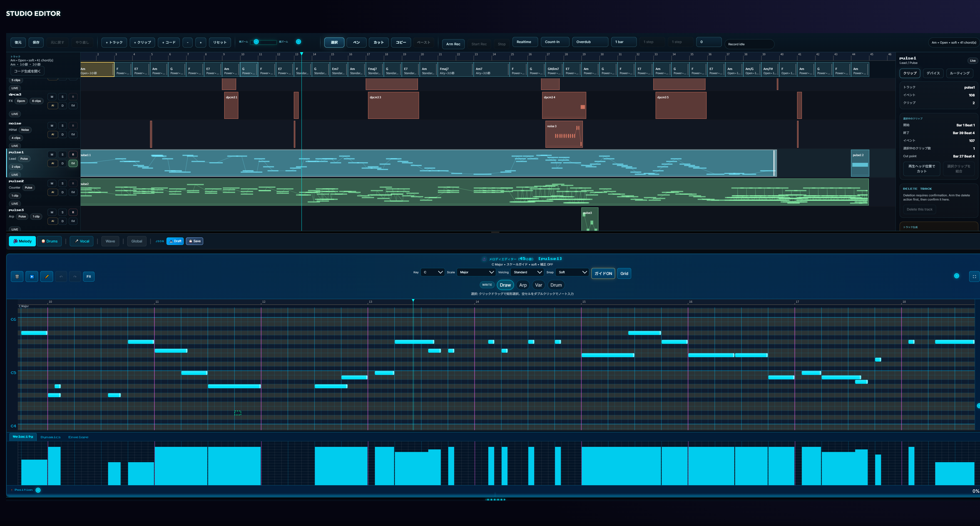Screen dimensions: 980x526
Task: Click AI button on dpcm3 track
Action: coord(53,105)
